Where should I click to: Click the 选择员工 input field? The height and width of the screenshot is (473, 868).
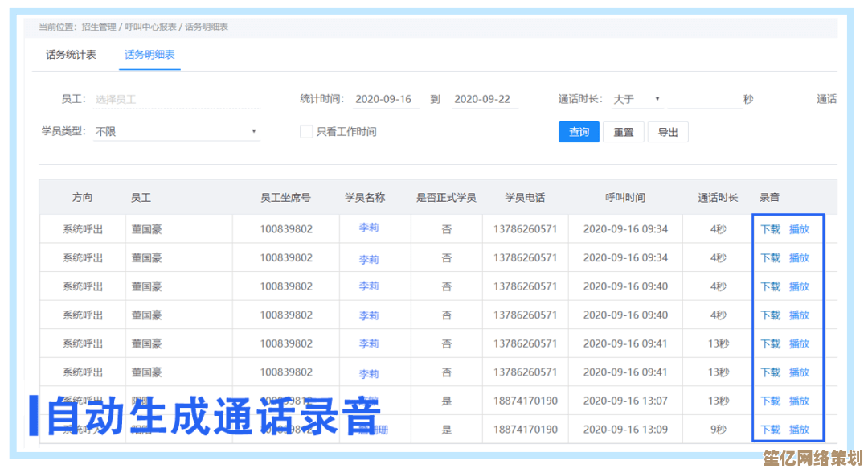176,100
